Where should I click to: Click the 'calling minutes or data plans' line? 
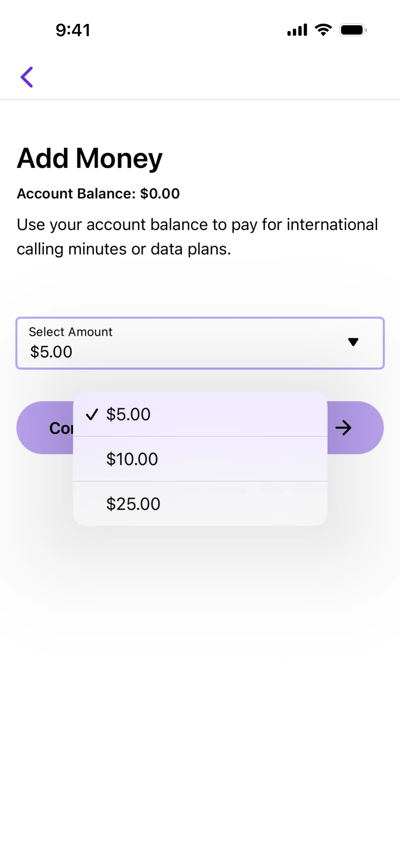[124, 249]
